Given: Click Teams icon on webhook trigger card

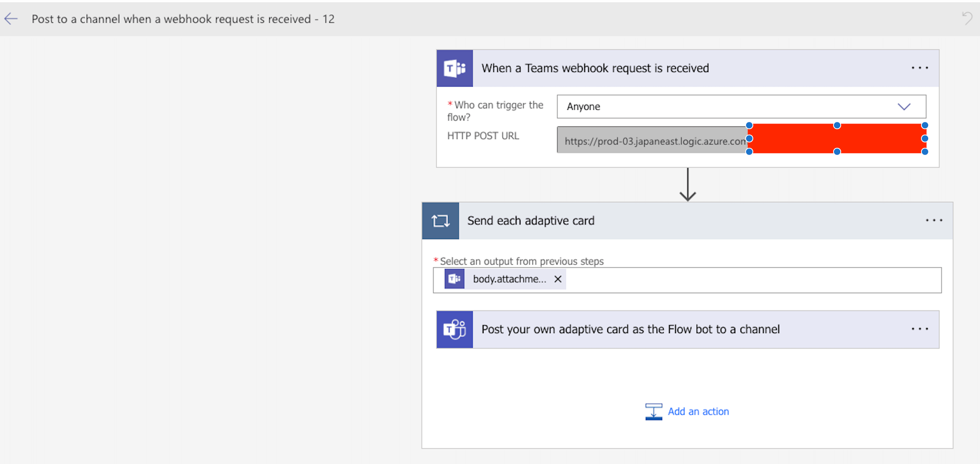Looking at the screenshot, I should click(x=455, y=68).
